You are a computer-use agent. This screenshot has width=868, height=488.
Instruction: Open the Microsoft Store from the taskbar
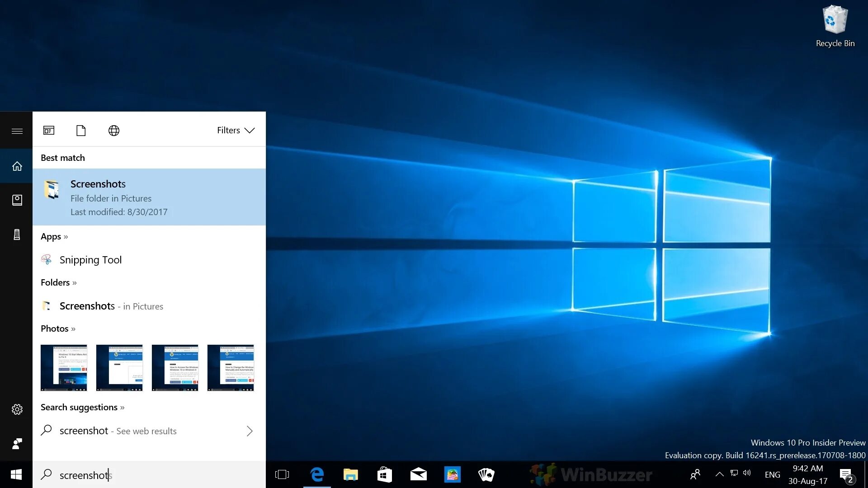(385, 474)
